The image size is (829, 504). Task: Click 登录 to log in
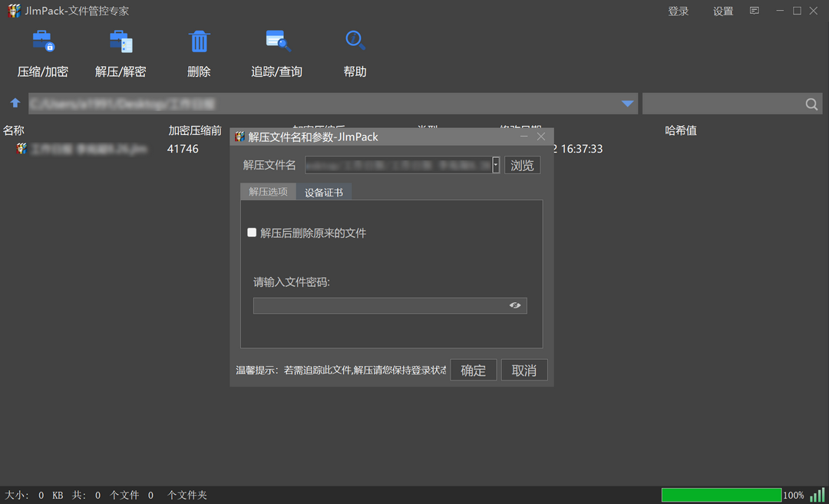679,11
